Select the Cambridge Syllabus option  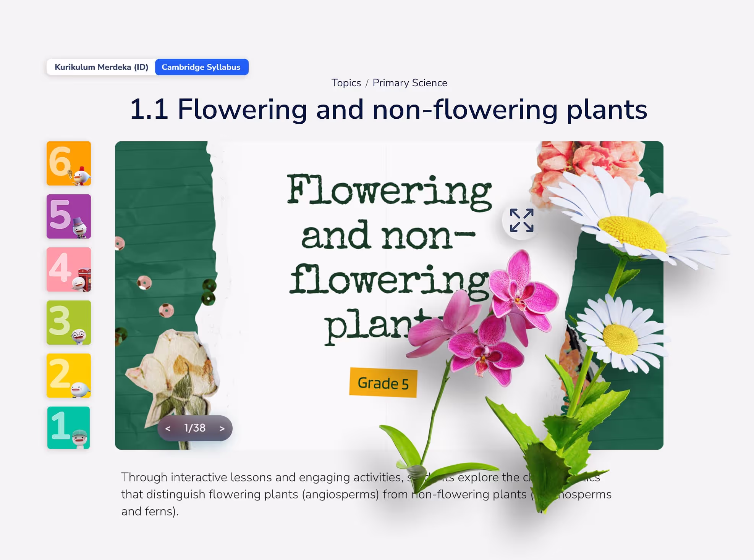(201, 67)
